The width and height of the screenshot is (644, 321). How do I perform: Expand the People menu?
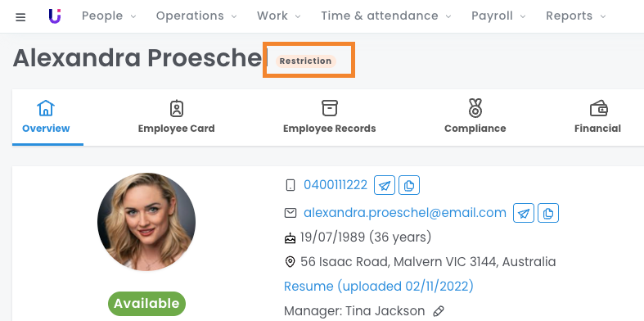coord(109,16)
